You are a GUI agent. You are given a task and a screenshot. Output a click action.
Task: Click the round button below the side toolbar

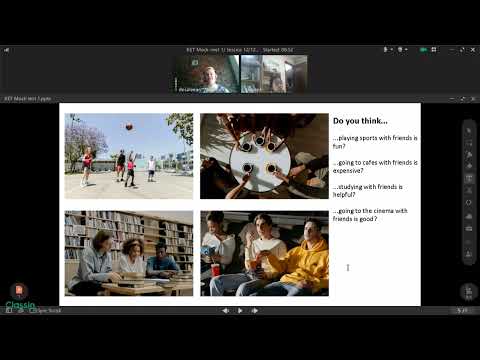point(469,292)
